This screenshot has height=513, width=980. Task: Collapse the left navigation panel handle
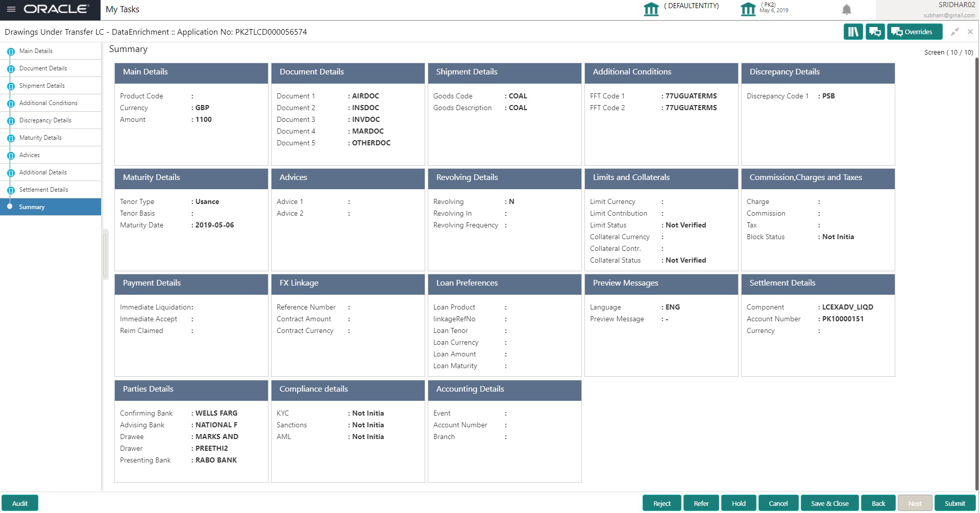point(105,255)
